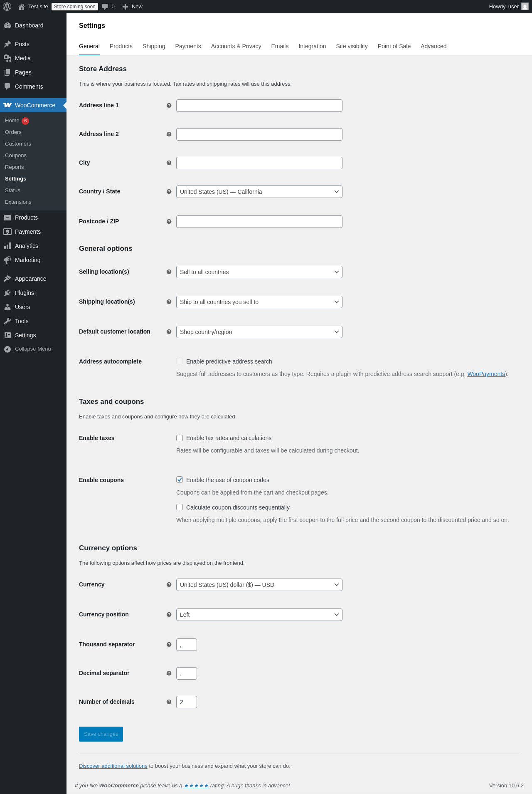The width and height of the screenshot is (532, 794).
Task: Click the Marketing megaphone icon
Action: point(7,260)
